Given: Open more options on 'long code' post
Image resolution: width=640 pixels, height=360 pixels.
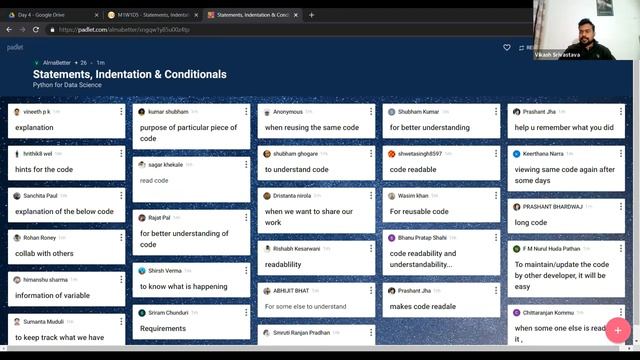Looking at the screenshot, I should [x=621, y=207].
